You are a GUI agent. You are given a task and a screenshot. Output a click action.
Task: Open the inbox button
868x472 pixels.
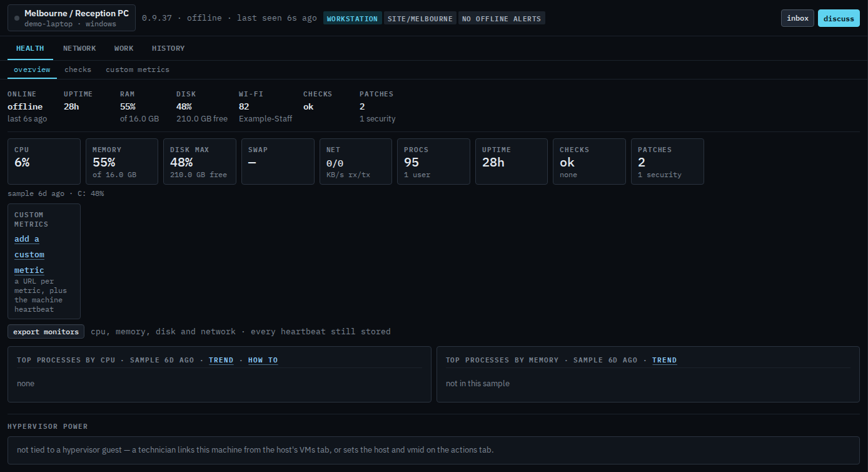797,18
